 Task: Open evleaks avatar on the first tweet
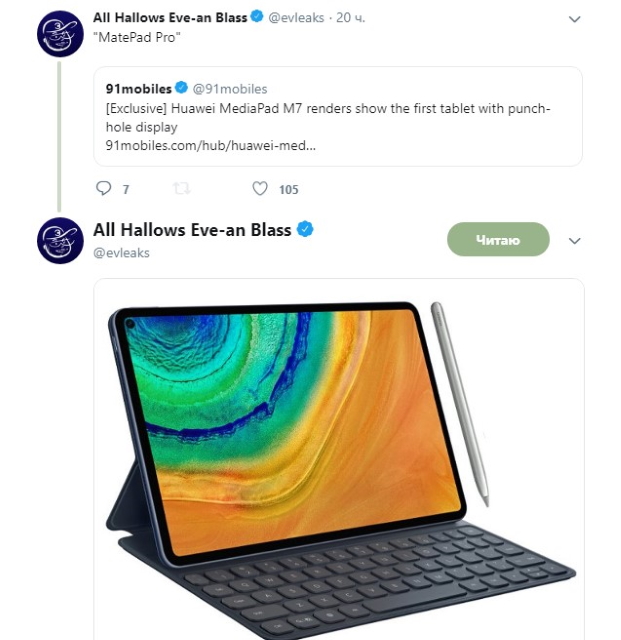60,34
